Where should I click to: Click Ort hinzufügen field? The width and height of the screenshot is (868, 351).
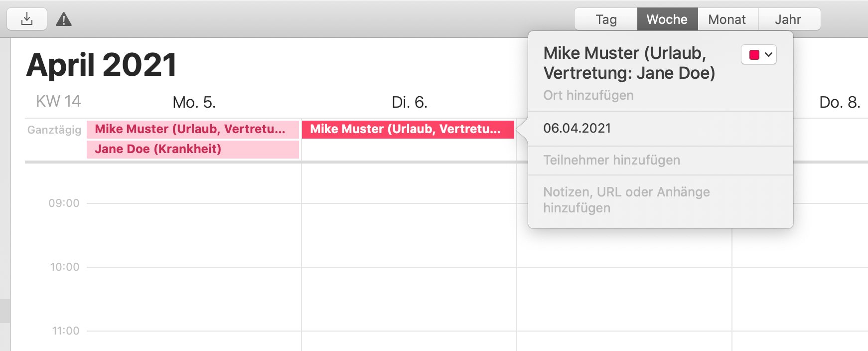click(x=588, y=95)
